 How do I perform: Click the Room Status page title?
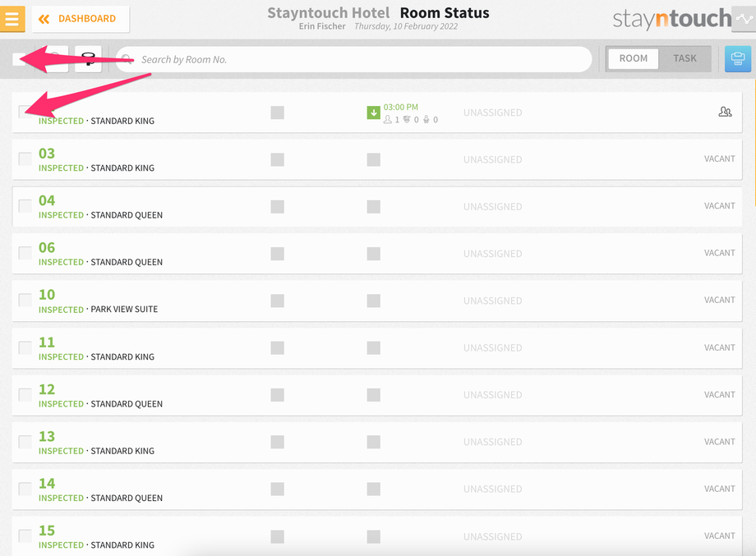[x=445, y=13]
